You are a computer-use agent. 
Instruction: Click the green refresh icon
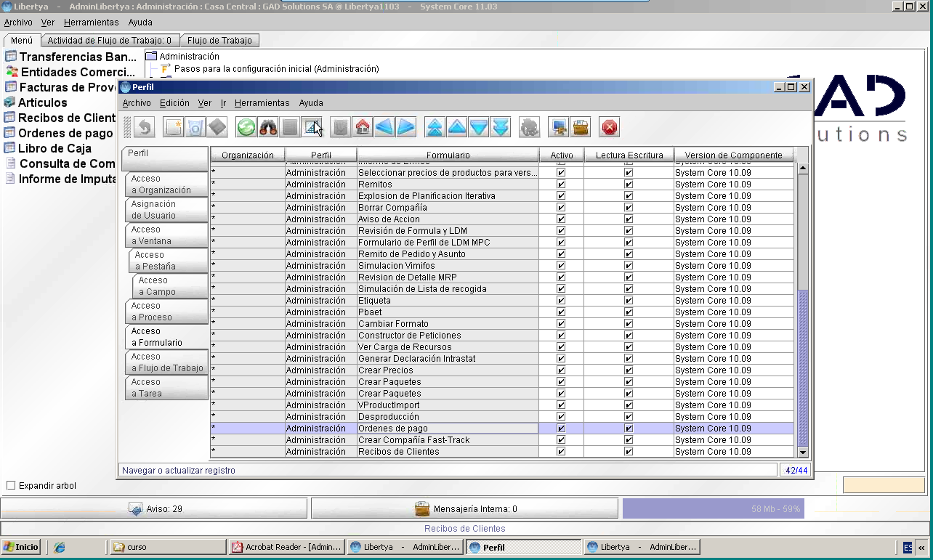click(x=246, y=128)
